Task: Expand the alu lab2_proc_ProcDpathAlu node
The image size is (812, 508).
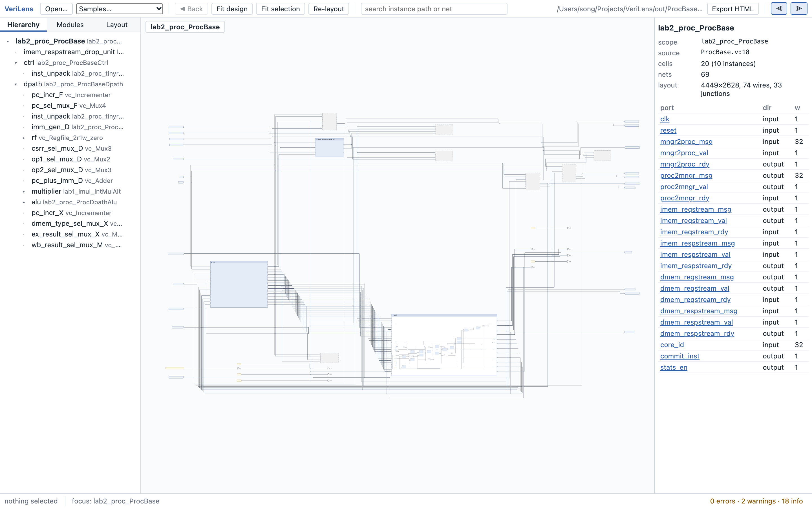Action: pyautogui.click(x=24, y=202)
